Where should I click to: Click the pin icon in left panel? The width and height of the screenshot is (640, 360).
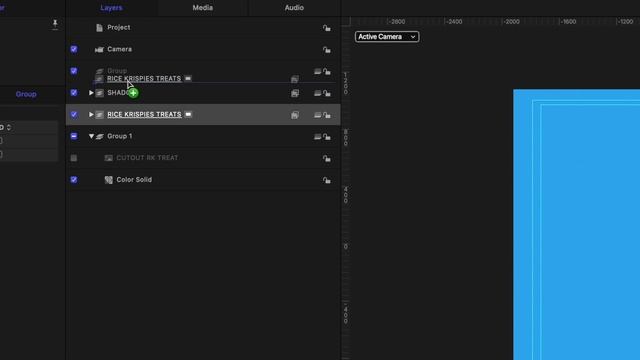pyautogui.click(x=55, y=24)
